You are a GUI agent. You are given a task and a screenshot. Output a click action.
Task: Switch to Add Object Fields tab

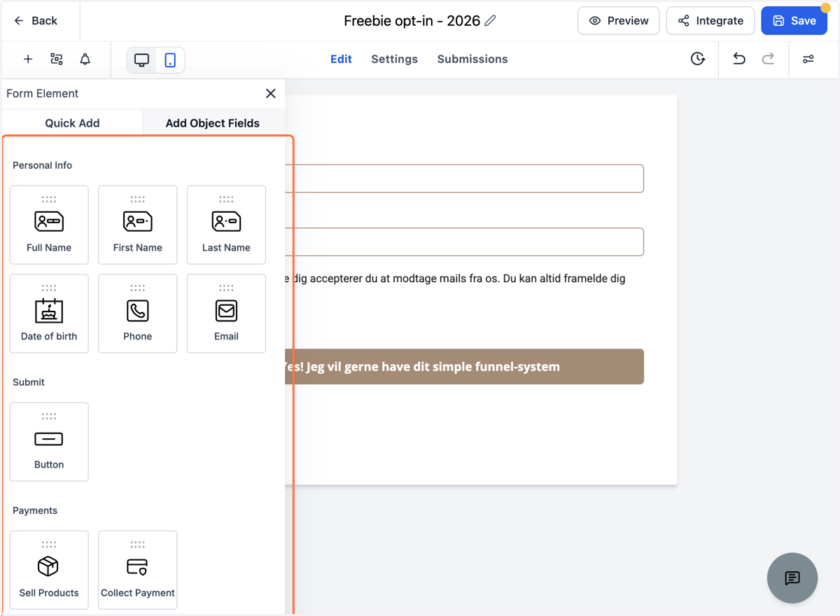point(213,123)
